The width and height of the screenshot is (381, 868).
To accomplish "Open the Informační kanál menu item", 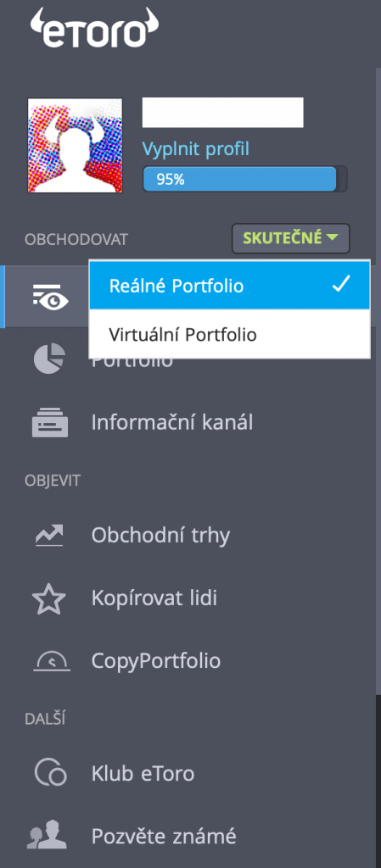I will (172, 423).
